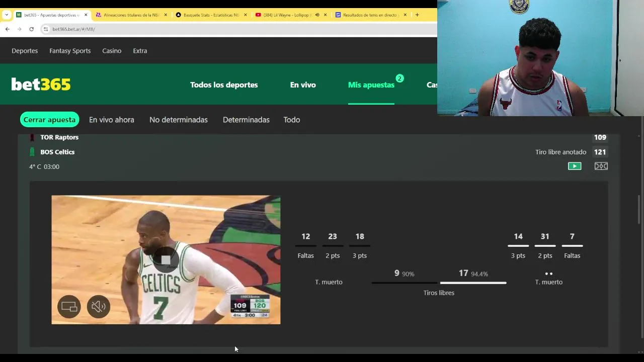Image resolution: width=644 pixels, height=362 pixels.
Task: Open a new browser tab
Action: click(417, 15)
